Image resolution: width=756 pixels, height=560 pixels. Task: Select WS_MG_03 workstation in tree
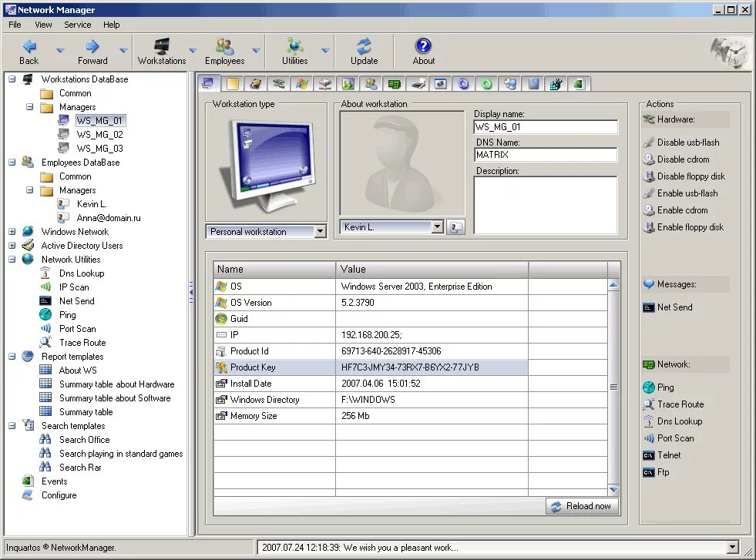[x=99, y=149]
